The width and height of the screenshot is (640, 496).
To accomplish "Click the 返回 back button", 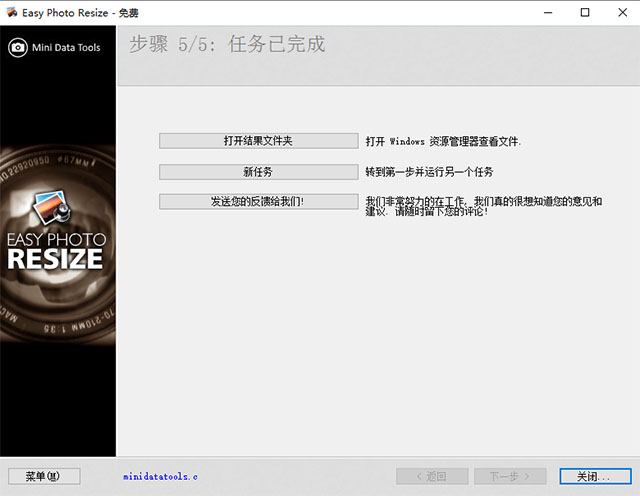I will coord(433,476).
